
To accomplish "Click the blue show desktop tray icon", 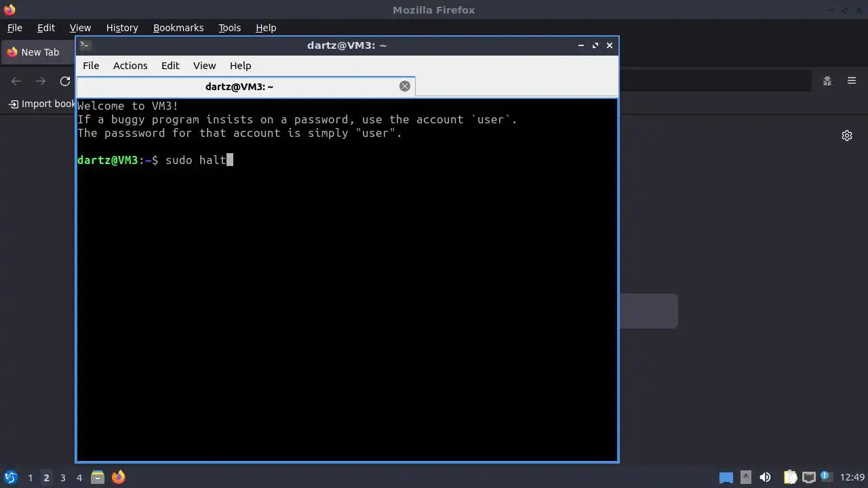I will (726, 478).
